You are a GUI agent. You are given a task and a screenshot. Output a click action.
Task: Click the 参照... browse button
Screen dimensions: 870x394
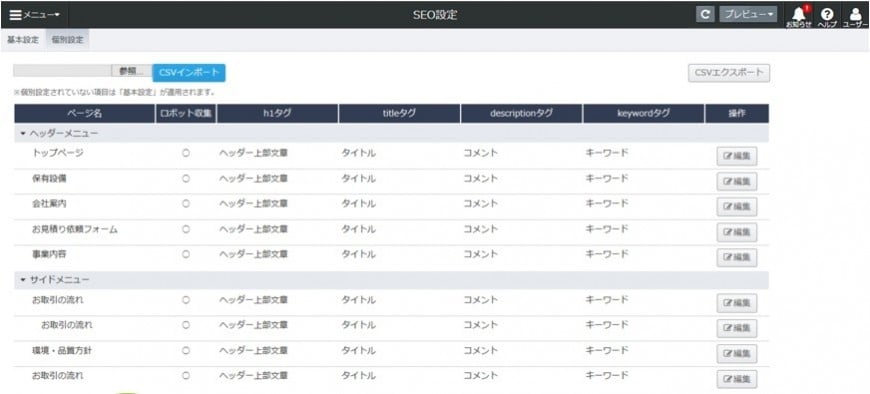click(x=131, y=71)
